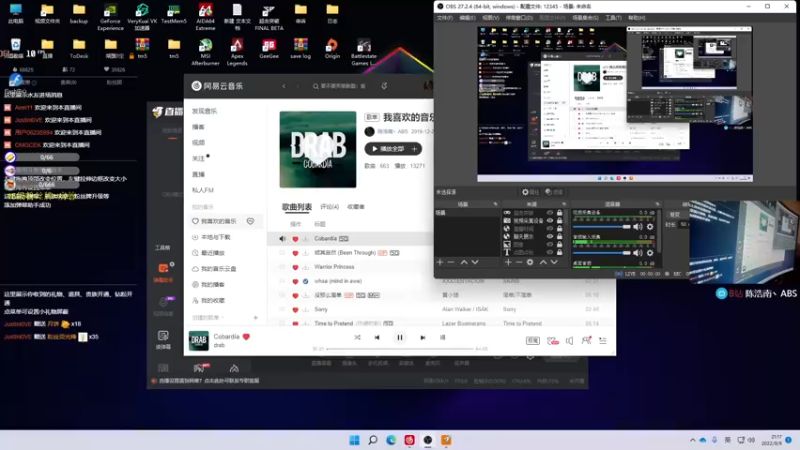Skip to previous track in NetEase player
Image resolution: width=800 pixels, height=450 pixels.
point(377,337)
